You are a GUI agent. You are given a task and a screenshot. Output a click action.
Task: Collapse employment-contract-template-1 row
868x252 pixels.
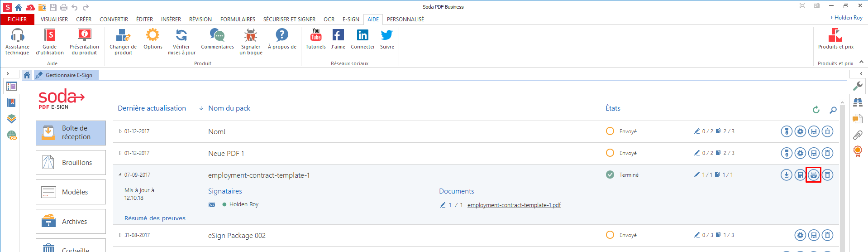(x=120, y=174)
